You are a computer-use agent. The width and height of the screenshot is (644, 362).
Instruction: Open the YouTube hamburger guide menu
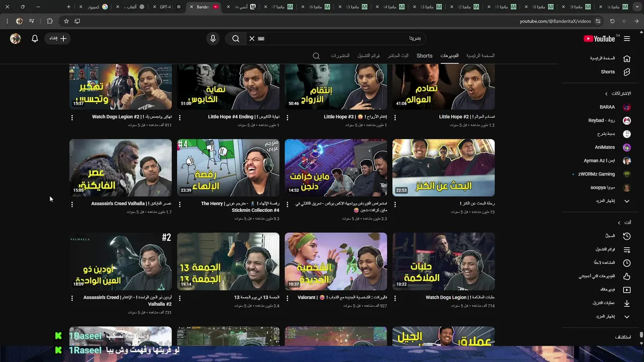627,39
